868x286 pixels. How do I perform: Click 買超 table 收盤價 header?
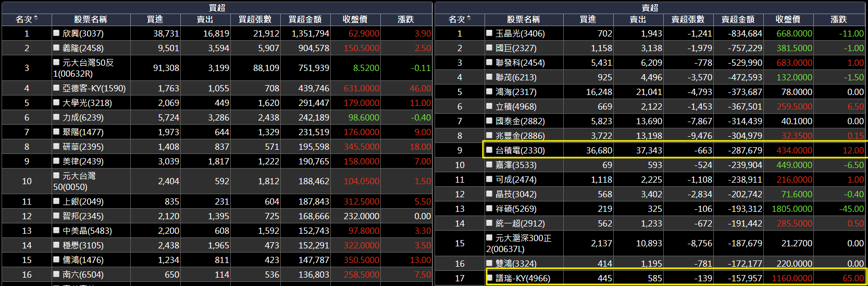click(355, 19)
